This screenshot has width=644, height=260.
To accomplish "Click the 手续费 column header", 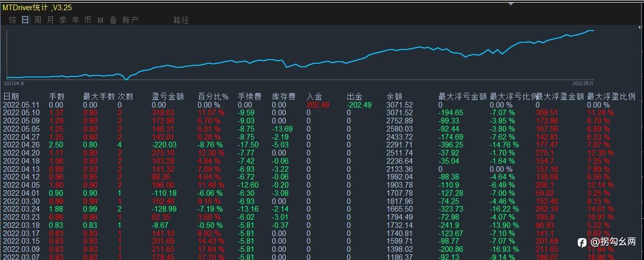I will (x=250, y=96).
